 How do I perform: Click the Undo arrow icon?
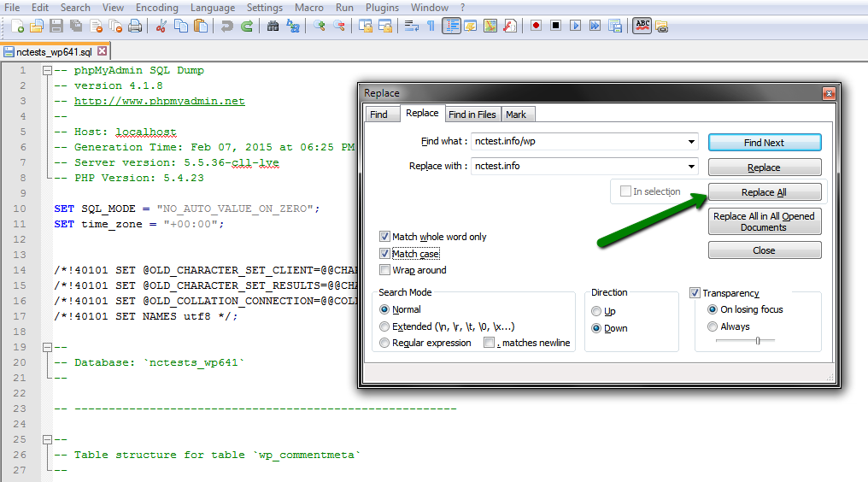tap(226, 26)
